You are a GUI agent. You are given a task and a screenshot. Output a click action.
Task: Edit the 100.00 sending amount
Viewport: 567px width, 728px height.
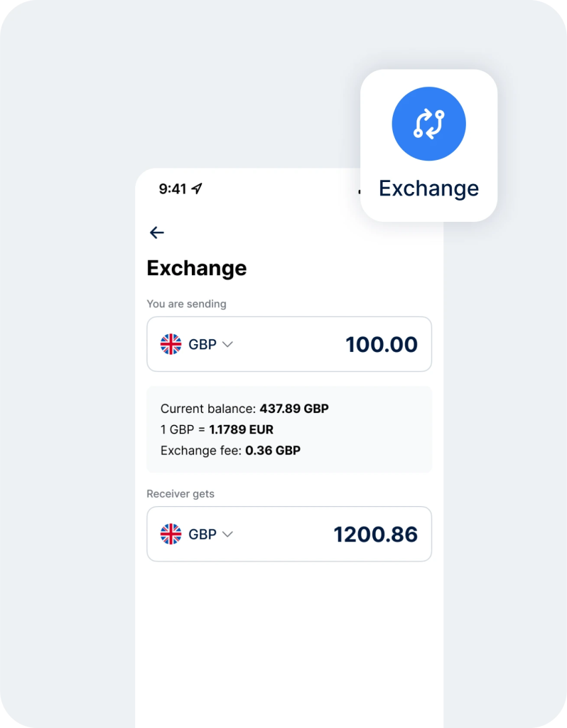pos(382,344)
